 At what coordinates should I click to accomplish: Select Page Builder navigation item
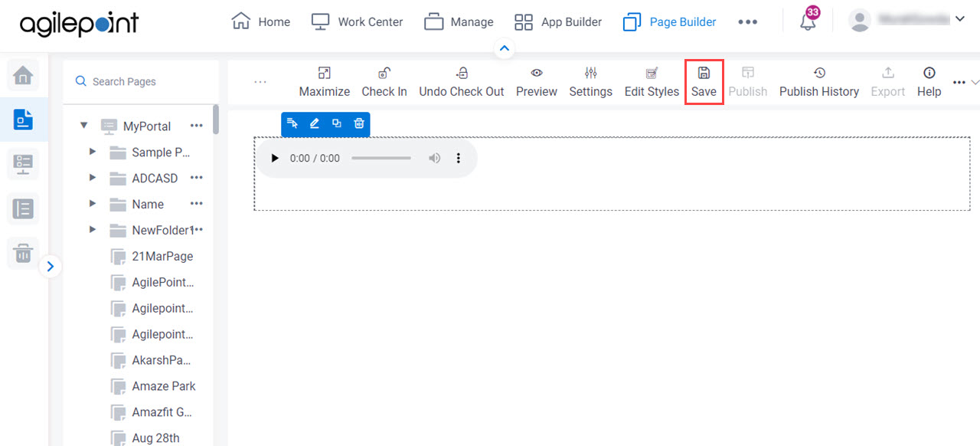[669, 21]
